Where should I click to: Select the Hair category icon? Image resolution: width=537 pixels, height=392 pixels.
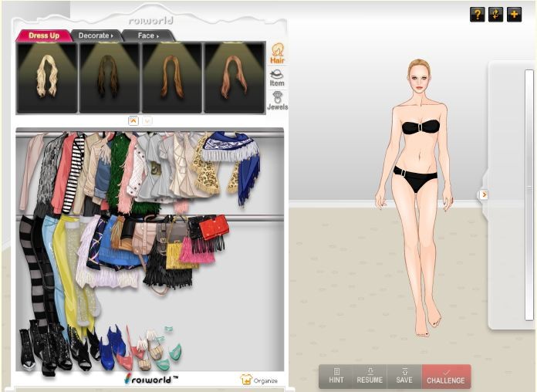point(277,54)
